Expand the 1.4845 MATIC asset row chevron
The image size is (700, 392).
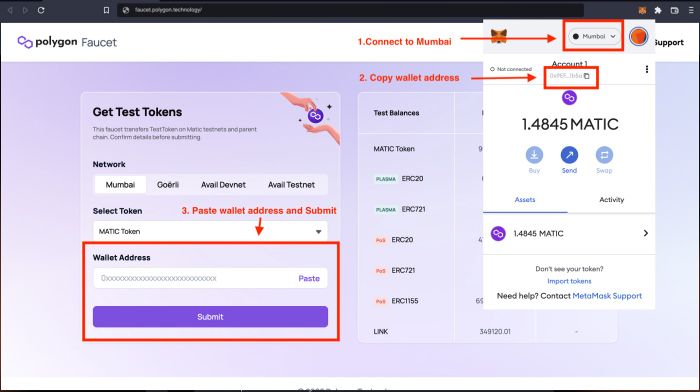pos(646,234)
